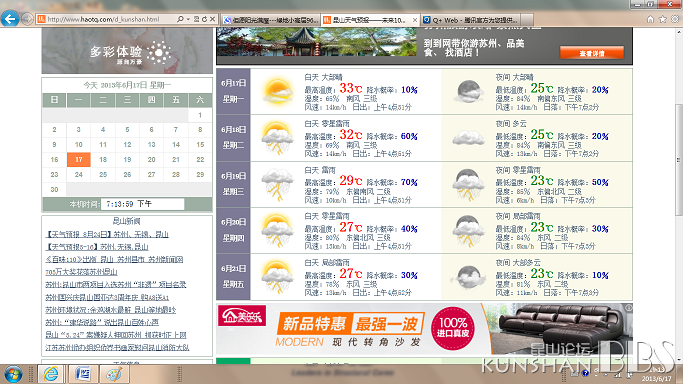Switch to the Q+ Web browser tab
683x384 pixels.
471,20
